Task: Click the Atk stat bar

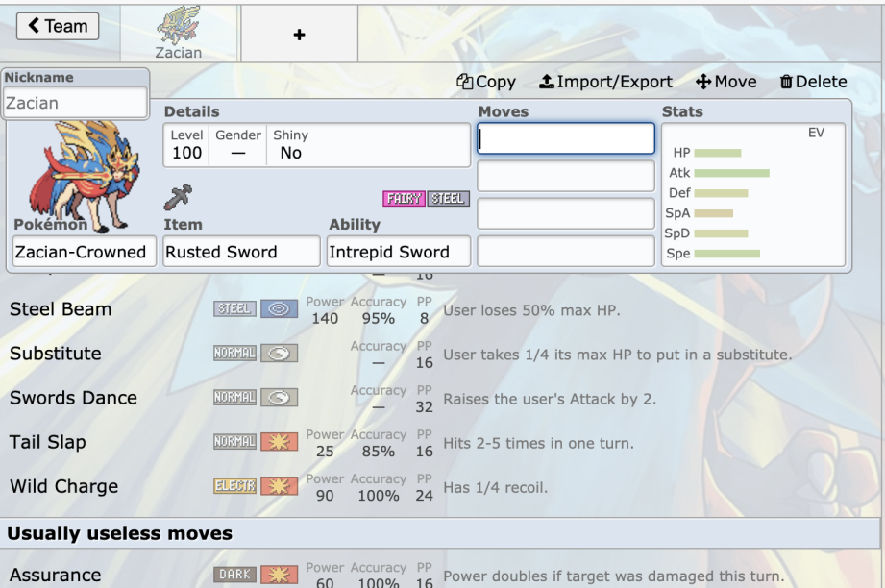Action: point(731,173)
